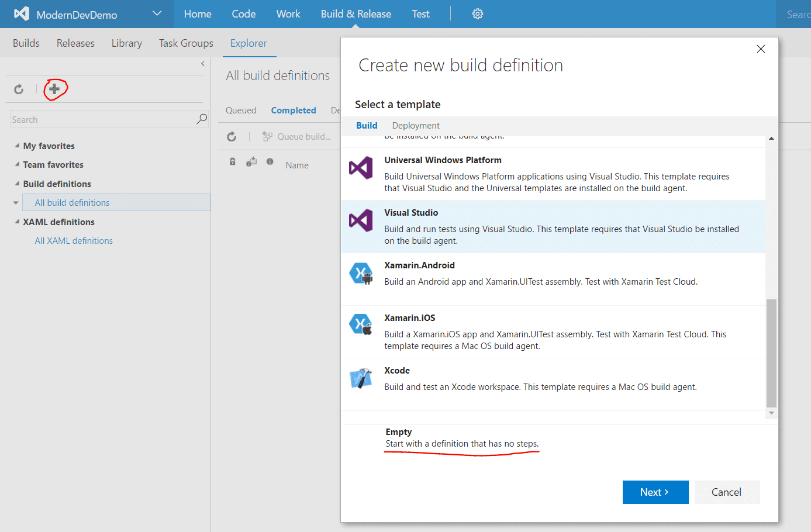Sort by the Name column header
Image resolution: width=811 pixels, height=532 pixels.
click(x=297, y=165)
